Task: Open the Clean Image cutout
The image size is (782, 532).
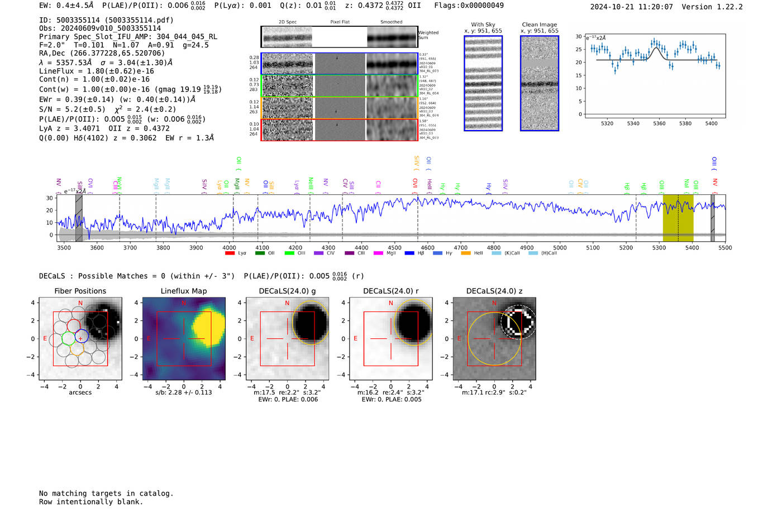Action: point(540,83)
